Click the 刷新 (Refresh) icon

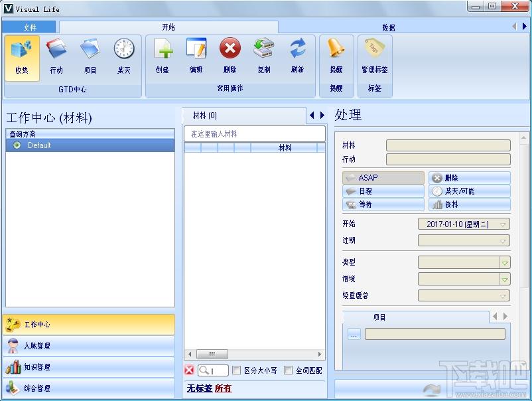(297, 56)
